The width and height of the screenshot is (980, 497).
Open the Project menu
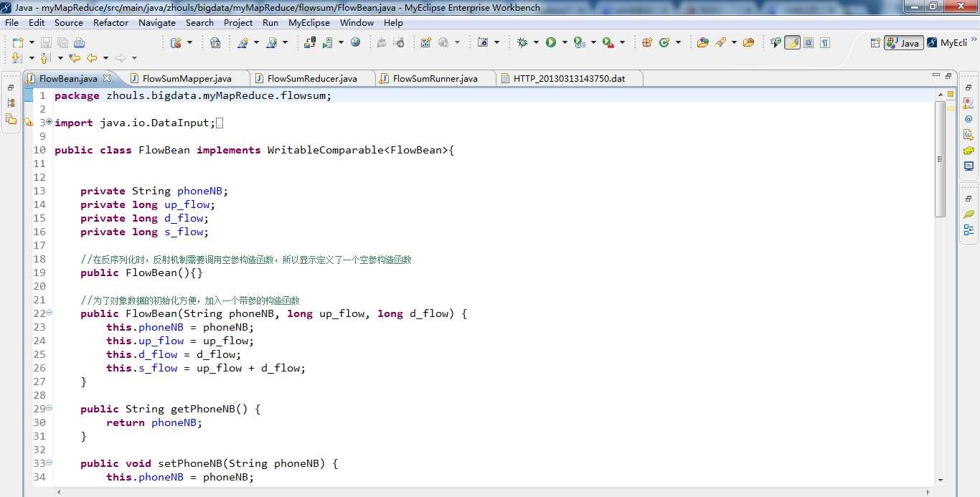(238, 22)
